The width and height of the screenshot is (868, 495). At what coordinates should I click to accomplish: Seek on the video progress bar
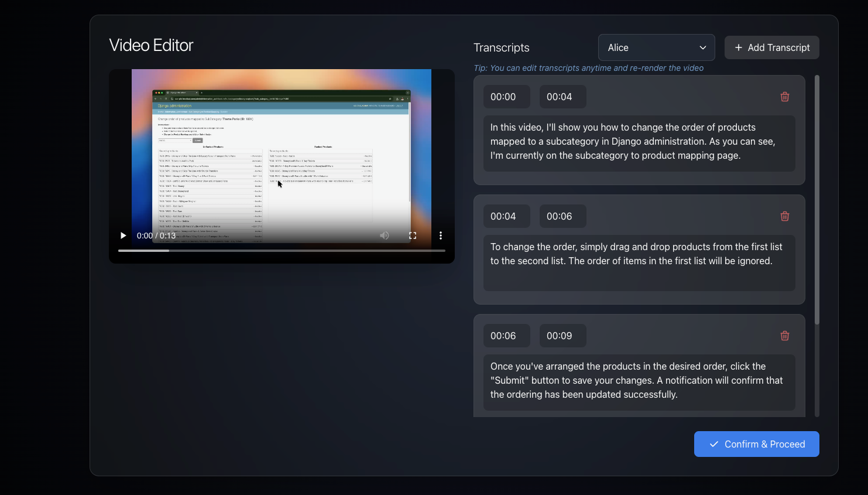click(282, 251)
